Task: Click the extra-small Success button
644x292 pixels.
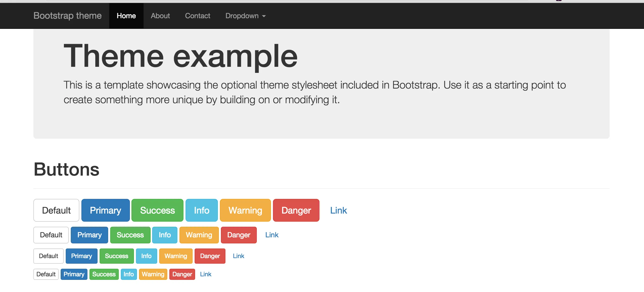Action: (104, 274)
